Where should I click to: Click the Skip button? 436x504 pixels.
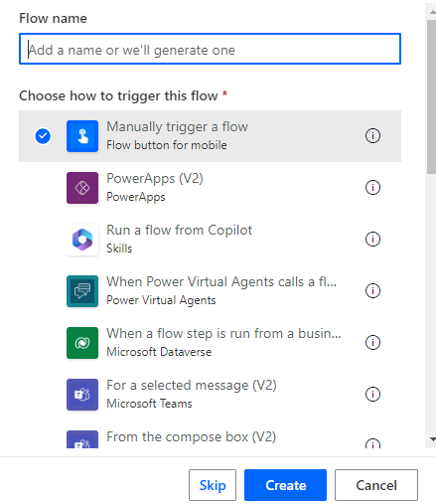tap(213, 485)
